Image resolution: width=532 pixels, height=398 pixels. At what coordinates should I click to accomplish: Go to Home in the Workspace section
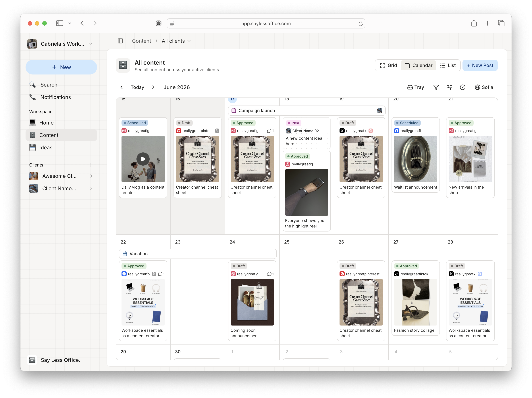[61, 123]
